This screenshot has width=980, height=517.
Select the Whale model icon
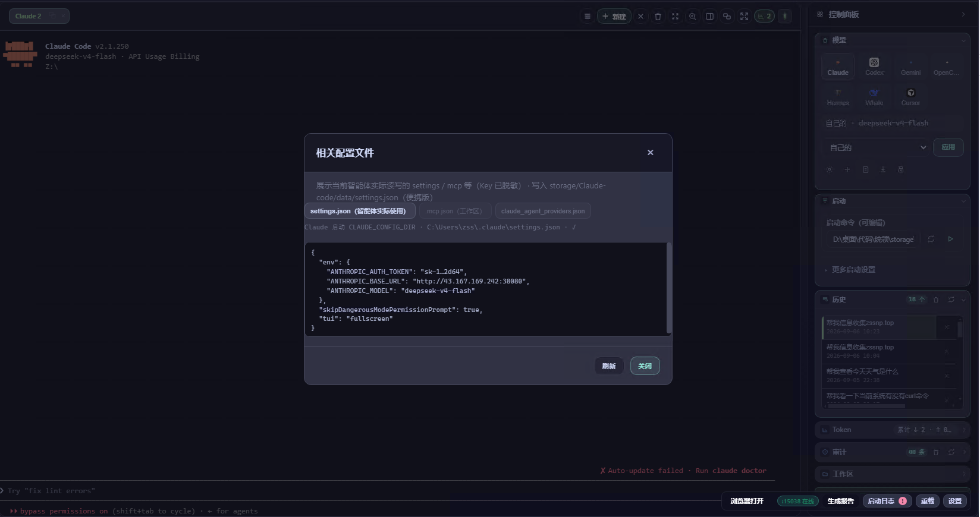pos(874,97)
